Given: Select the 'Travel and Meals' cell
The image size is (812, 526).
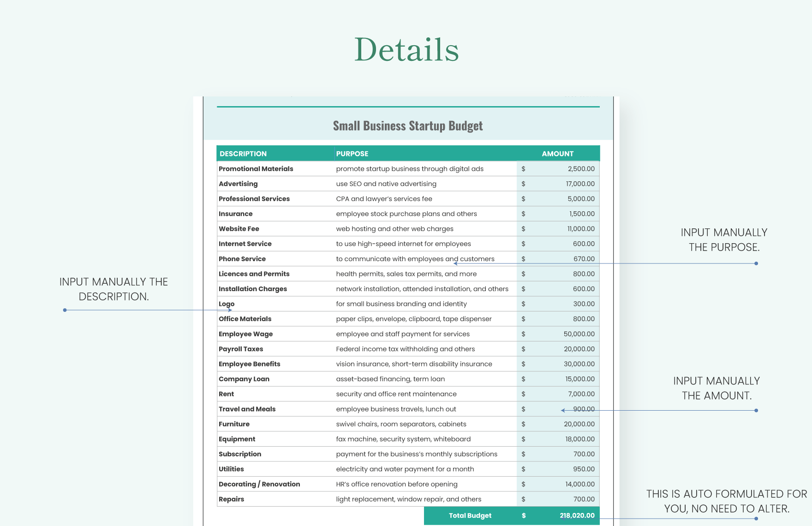Looking at the screenshot, I should click(x=247, y=409).
